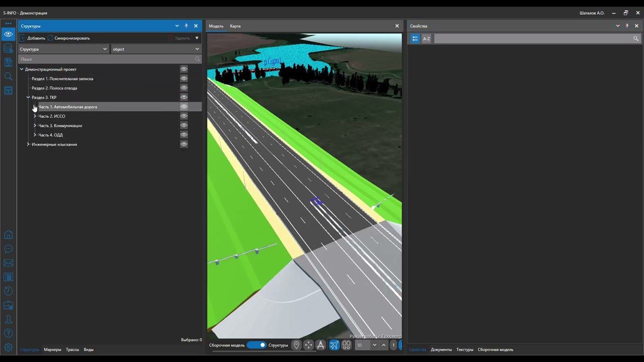This screenshot has width=644, height=362.
Task: Switch to the Текстуры tab
Action: [x=465, y=349]
